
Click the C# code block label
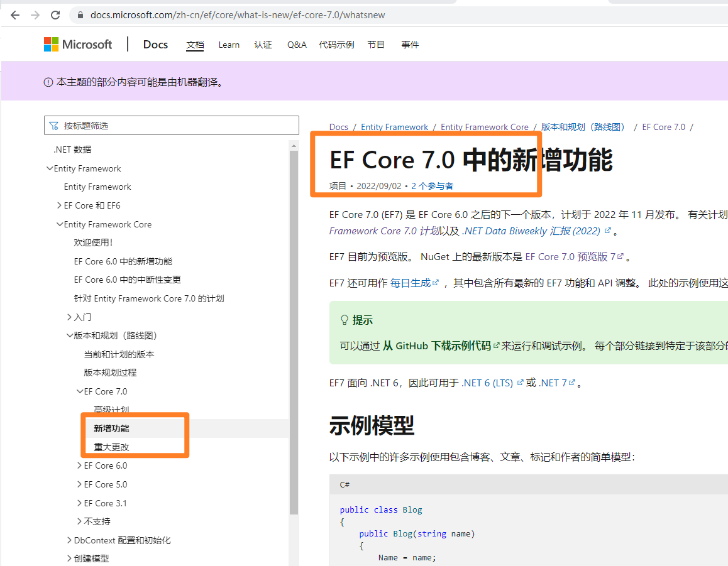coord(345,485)
